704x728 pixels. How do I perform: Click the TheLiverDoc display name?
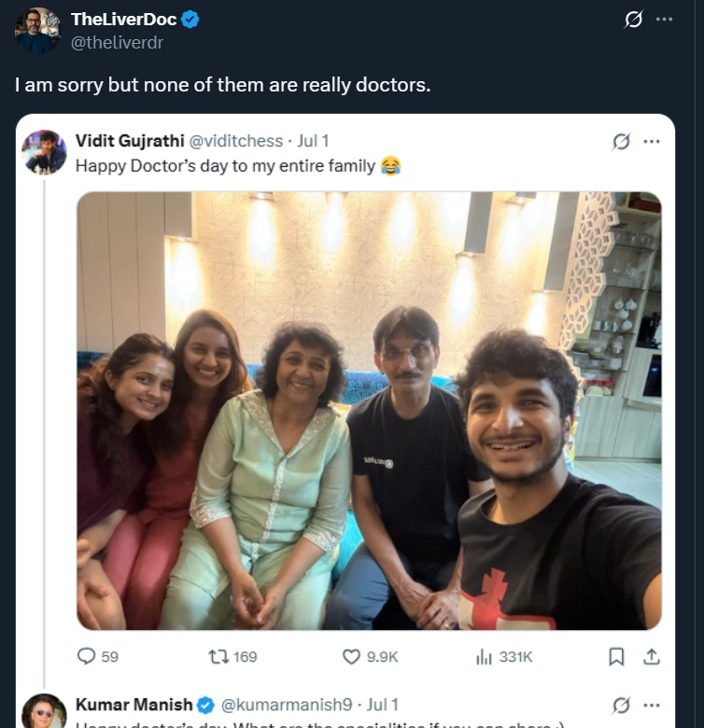click(124, 20)
